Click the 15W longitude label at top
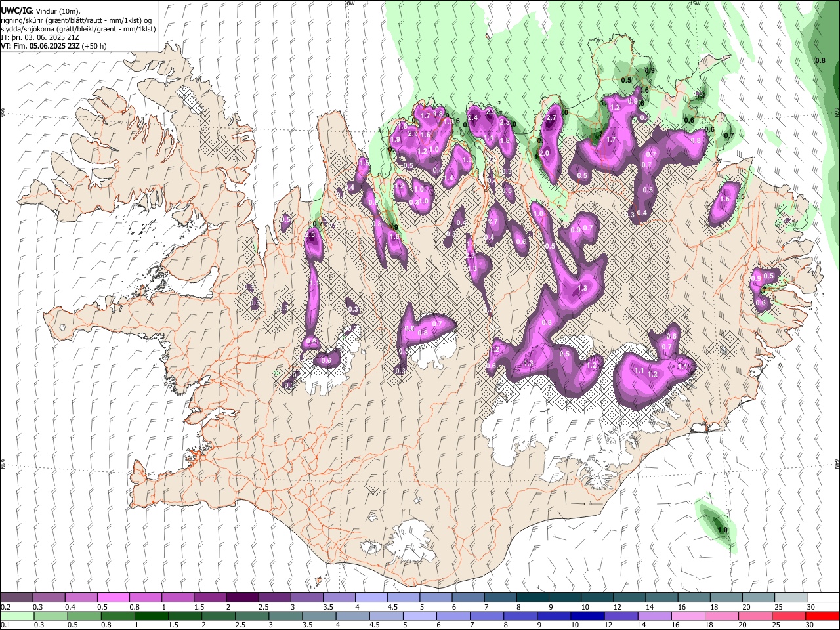 (694, 3)
